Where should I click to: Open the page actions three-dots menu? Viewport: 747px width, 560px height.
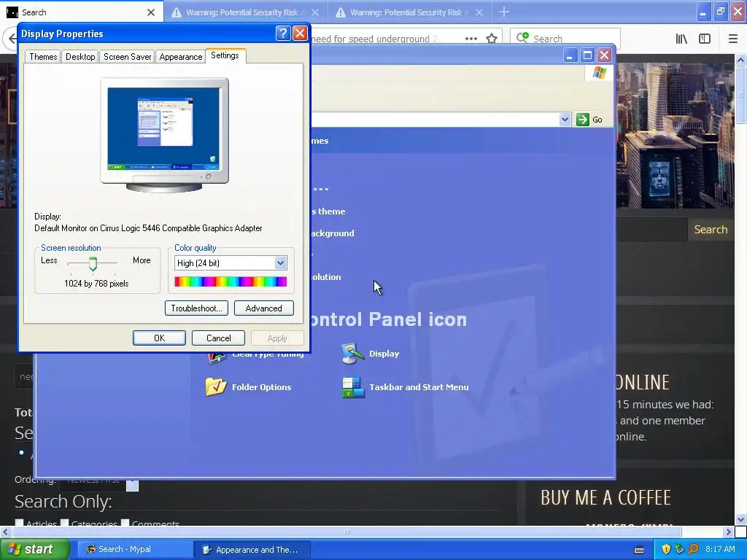471,39
